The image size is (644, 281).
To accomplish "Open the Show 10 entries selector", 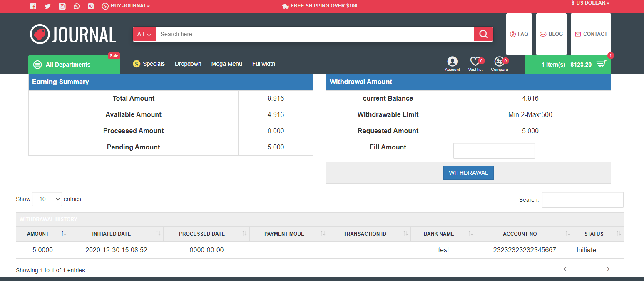I will pos(47,199).
